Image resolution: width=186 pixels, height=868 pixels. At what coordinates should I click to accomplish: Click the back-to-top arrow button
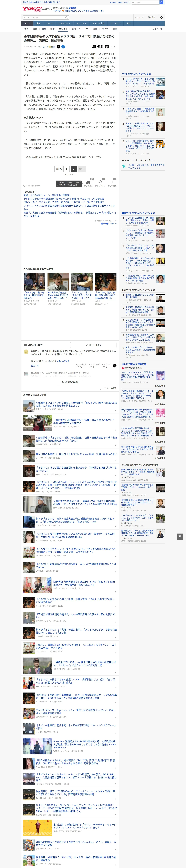click(180, 536)
